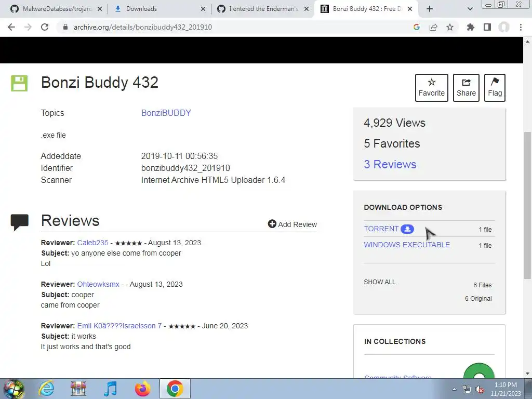532x399 pixels.
Task: Open reviewer Emil Israelsson 7 profile
Action: tap(119, 326)
